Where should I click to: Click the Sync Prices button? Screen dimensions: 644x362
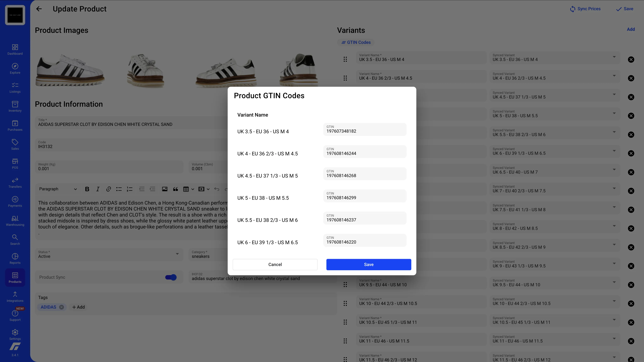[585, 9]
